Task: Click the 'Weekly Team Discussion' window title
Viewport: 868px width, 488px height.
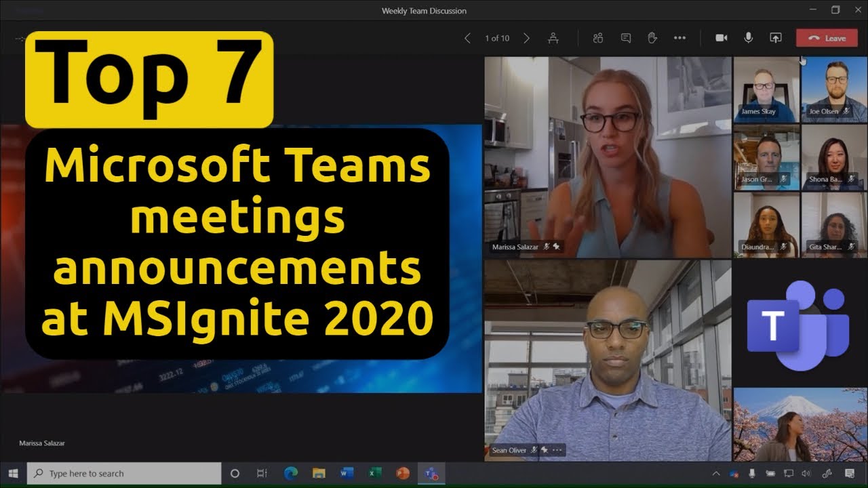Action: (424, 11)
